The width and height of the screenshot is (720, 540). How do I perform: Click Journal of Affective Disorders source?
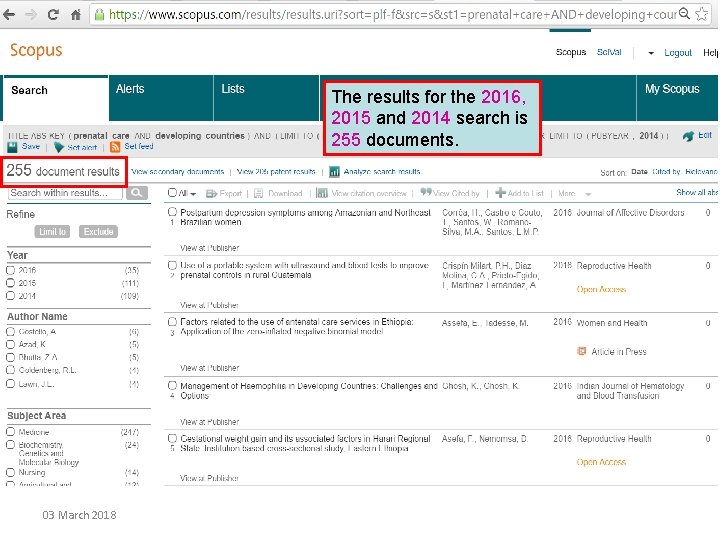click(x=630, y=213)
